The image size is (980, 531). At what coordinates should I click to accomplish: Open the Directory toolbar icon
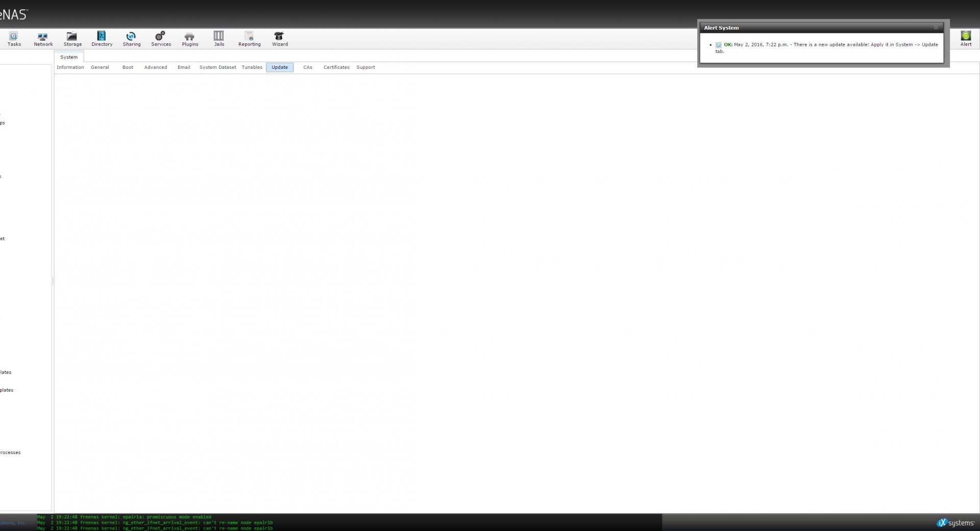[102, 39]
